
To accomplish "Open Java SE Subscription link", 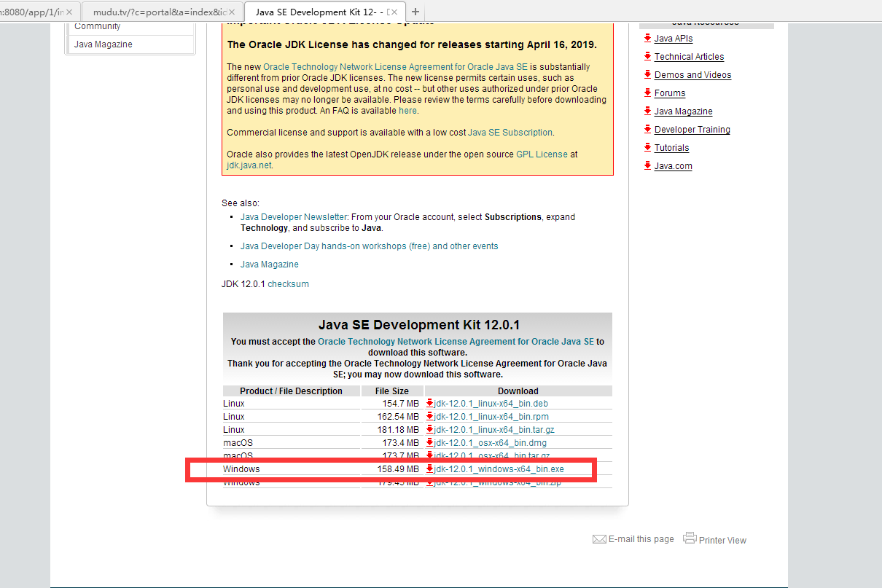I will [x=510, y=133].
